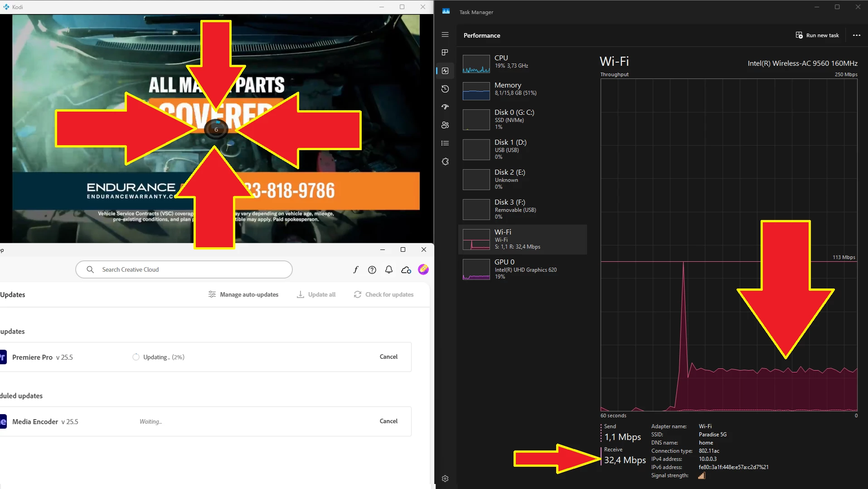Screen dimensions: 868x489
Task: Click Update all button
Action: [x=316, y=294]
